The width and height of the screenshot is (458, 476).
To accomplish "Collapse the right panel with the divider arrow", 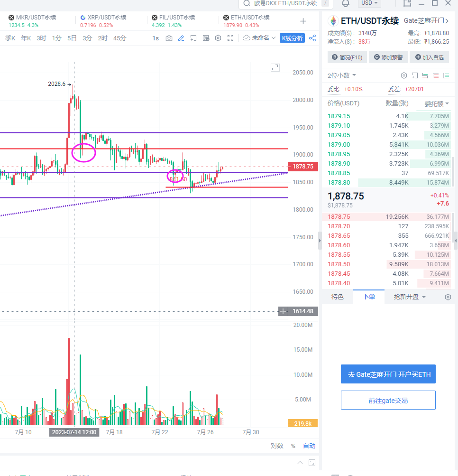I will click(320, 241).
